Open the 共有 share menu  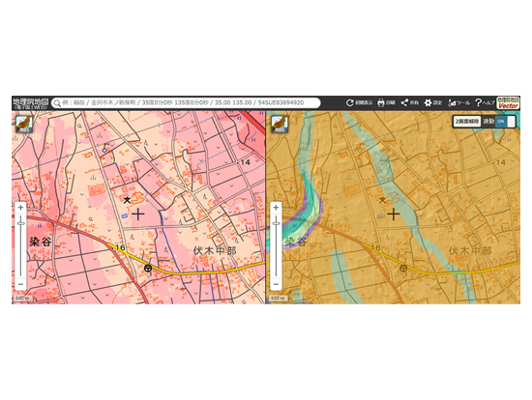point(410,102)
